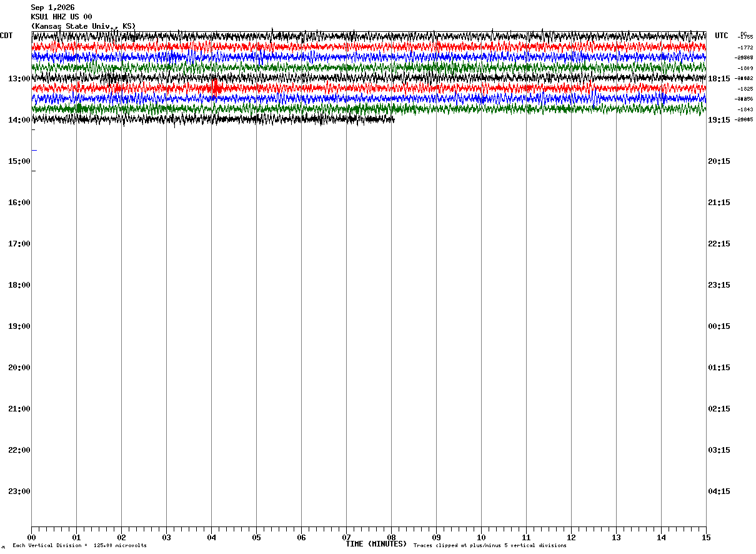Click the CDT timezone header

pyautogui.click(x=6, y=36)
